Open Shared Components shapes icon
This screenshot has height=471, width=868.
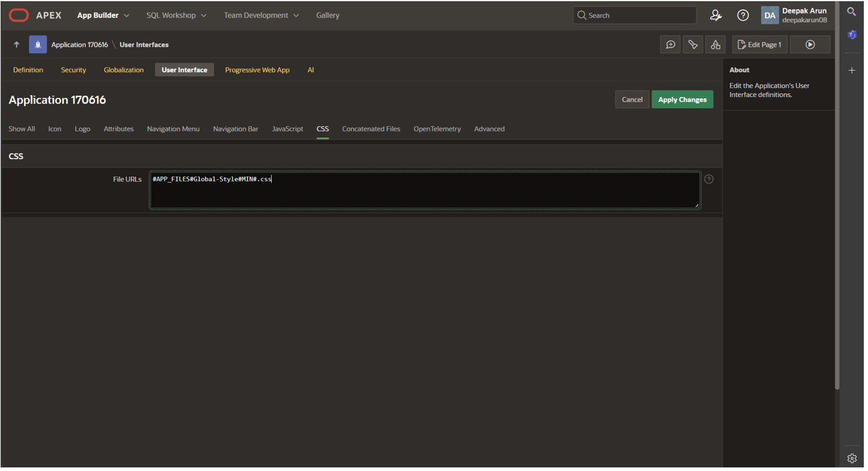pos(715,45)
